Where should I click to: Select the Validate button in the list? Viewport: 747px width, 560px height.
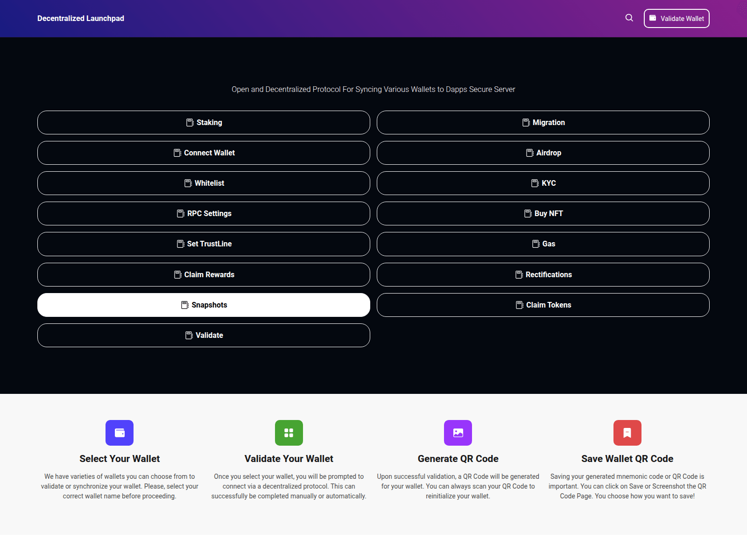204,335
